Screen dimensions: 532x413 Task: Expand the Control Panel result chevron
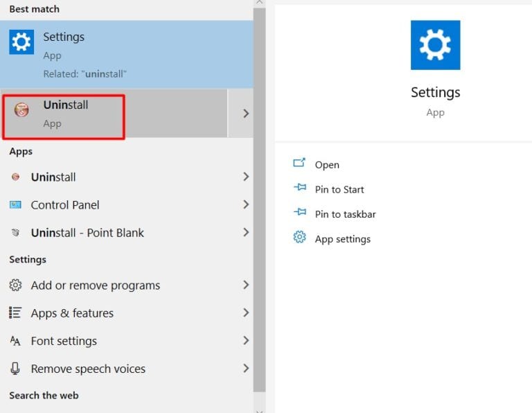(x=246, y=204)
